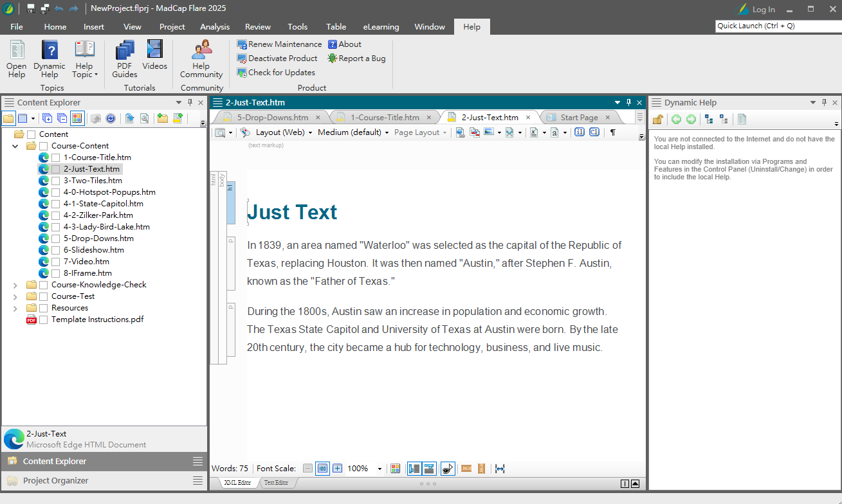Open Project Organizer panel bar
Viewport: 842px width, 504px height.
click(x=104, y=480)
